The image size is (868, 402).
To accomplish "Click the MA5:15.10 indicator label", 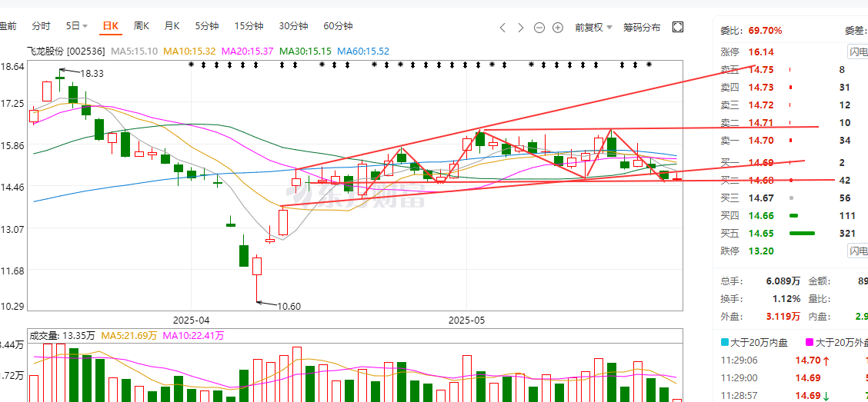I will click(x=135, y=51).
